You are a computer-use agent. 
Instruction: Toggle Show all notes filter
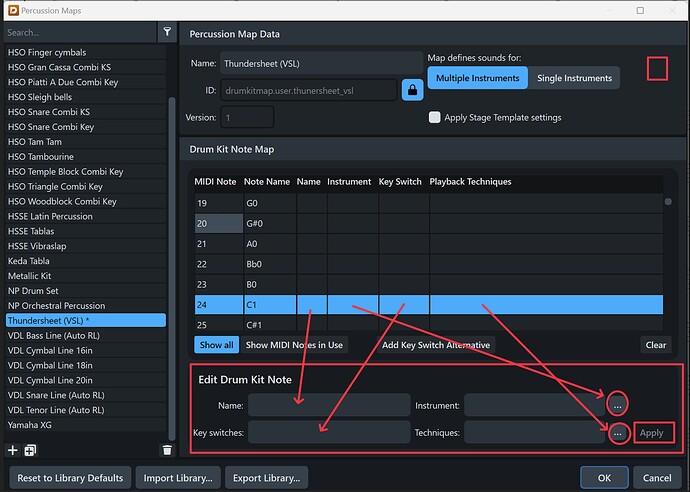point(217,345)
